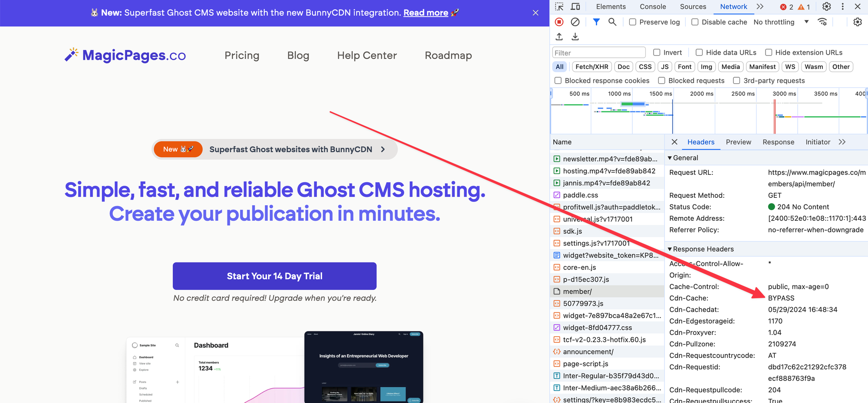Click the font icon beside Inter-Regular-b35f79d43d0

557,376
